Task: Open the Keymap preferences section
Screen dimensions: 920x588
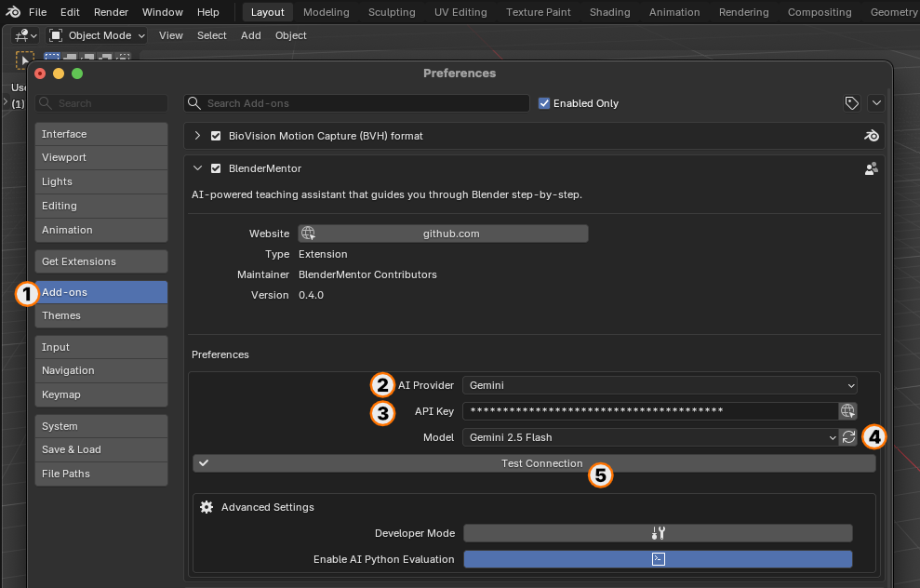Action: pos(100,394)
